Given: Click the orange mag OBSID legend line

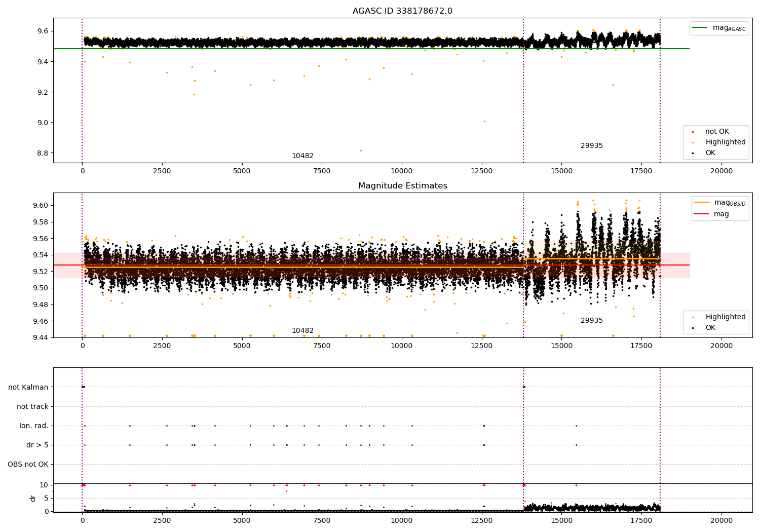Looking at the screenshot, I should tap(702, 203).
